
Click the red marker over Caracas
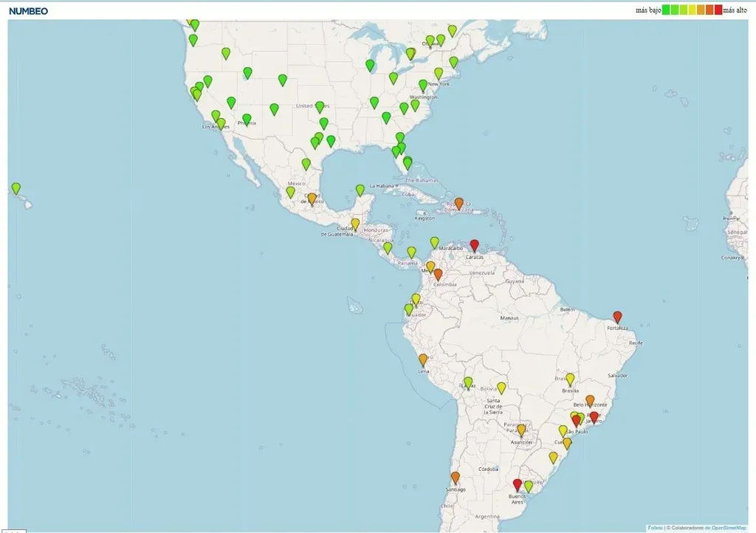475,245
